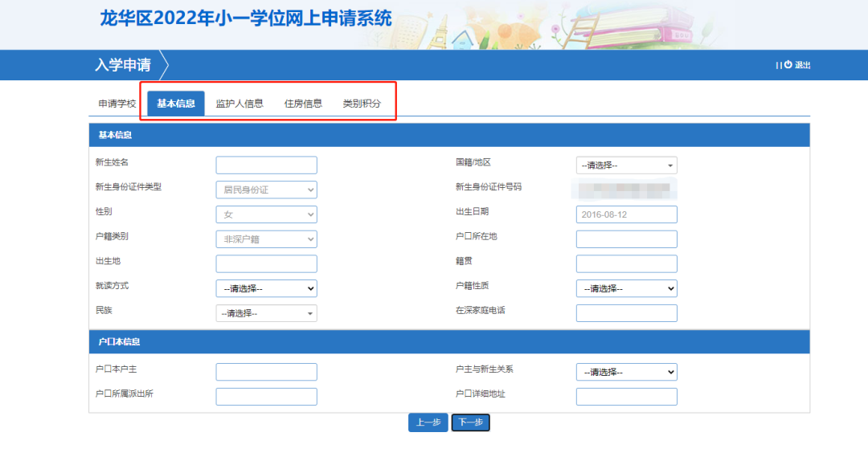Screen dimensions: 868x465
Task: Click the 户口详细地址 input field
Action: pyautogui.click(x=626, y=396)
